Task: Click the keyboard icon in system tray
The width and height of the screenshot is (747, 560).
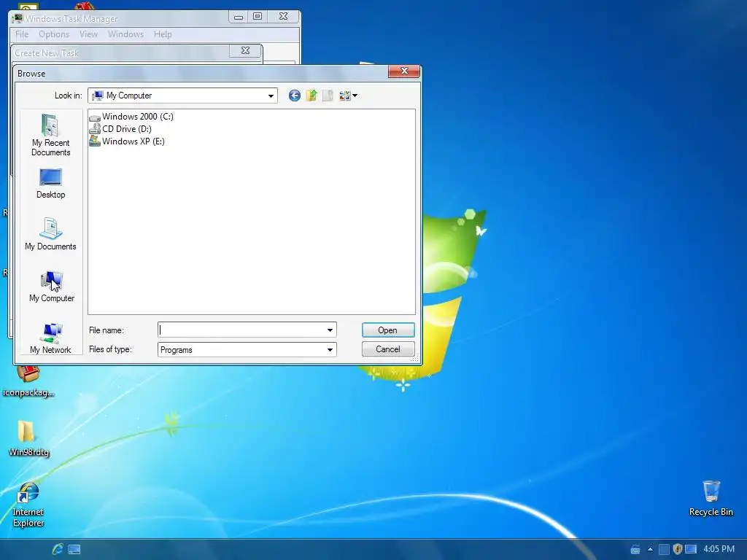Action: pyautogui.click(x=635, y=550)
